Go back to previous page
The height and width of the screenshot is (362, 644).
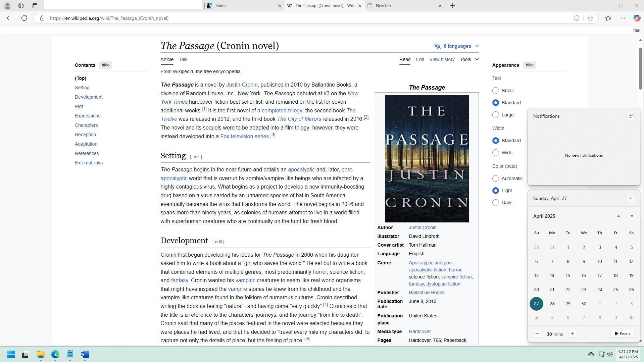9,18
